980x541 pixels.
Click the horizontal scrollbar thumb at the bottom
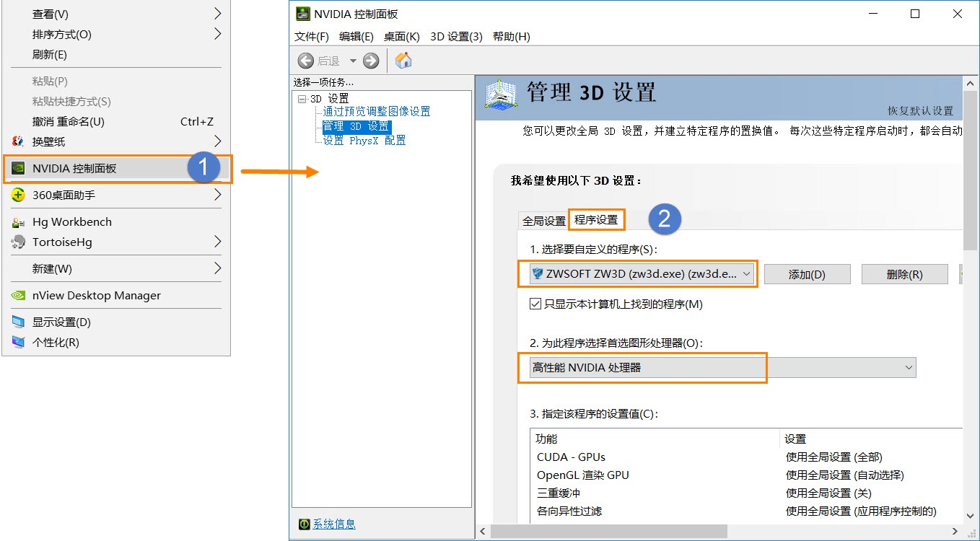click(x=610, y=532)
